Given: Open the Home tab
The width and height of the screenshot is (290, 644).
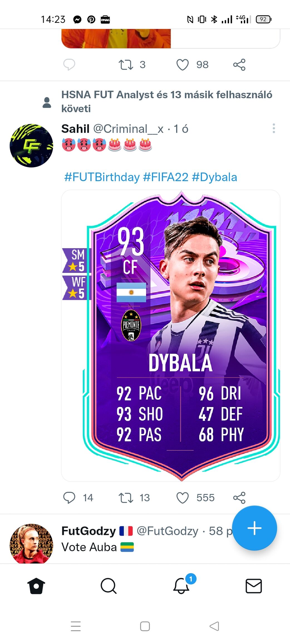Looking at the screenshot, I should click(x=36, y=586).
